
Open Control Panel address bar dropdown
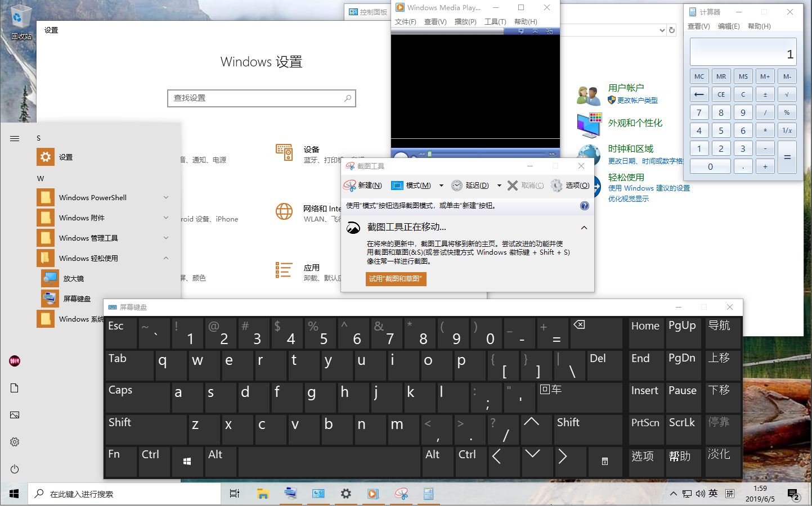(x=662, y=30)
